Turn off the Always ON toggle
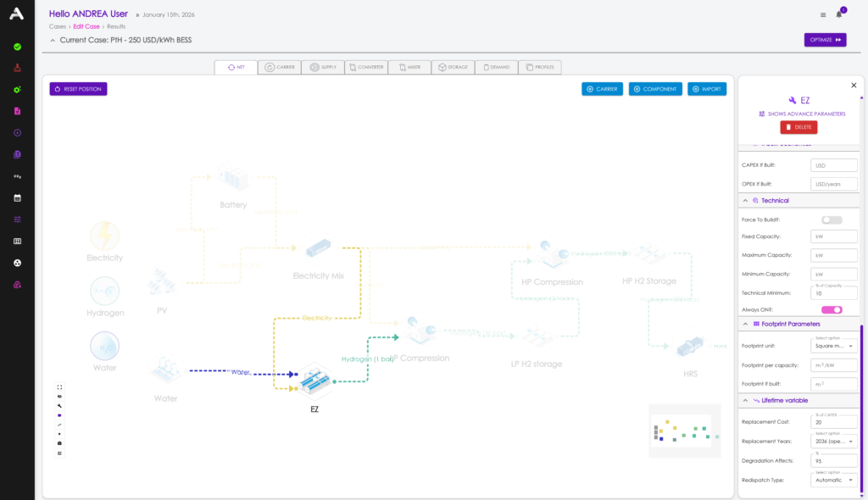Viewport: 868px width, 500px height. click(832, 310)
